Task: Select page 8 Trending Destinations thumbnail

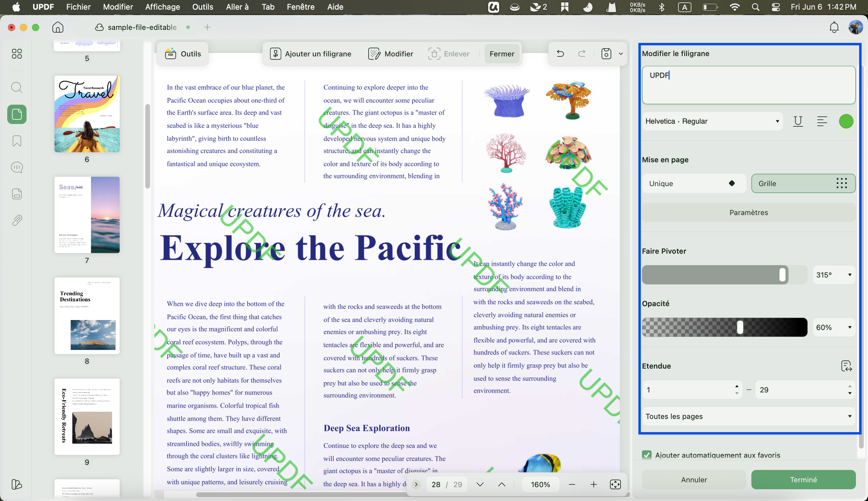Action: (x=87, y=316)
